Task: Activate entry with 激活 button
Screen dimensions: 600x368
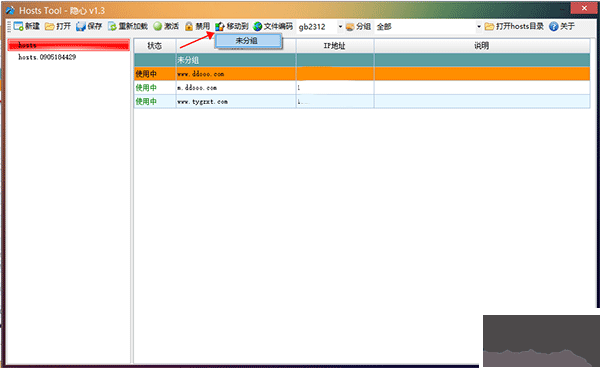Action: (x=166, y=26)
